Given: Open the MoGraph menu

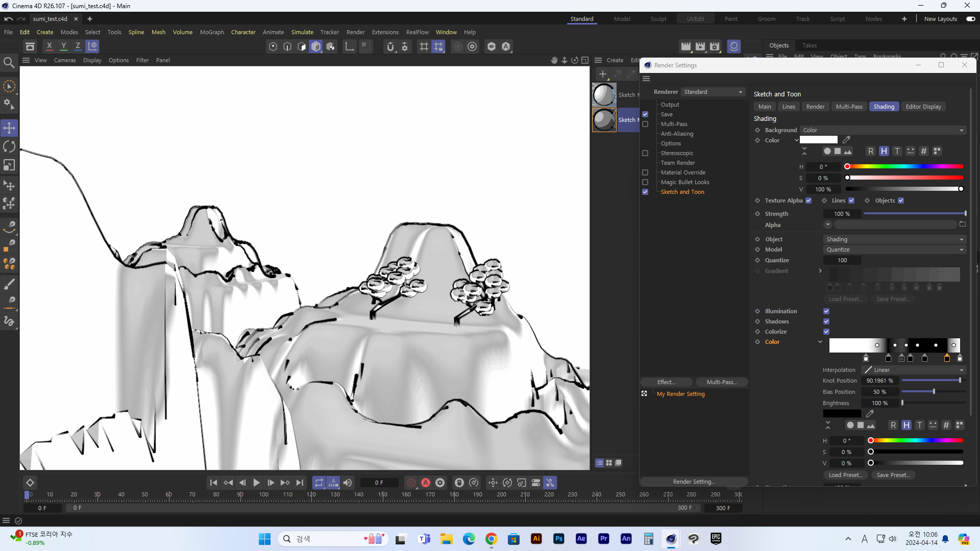Looking at the screenshot, I should (212, 32).
